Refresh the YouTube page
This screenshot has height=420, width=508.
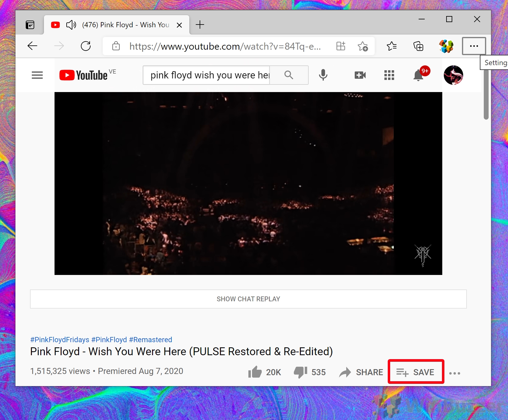[86, 46]
